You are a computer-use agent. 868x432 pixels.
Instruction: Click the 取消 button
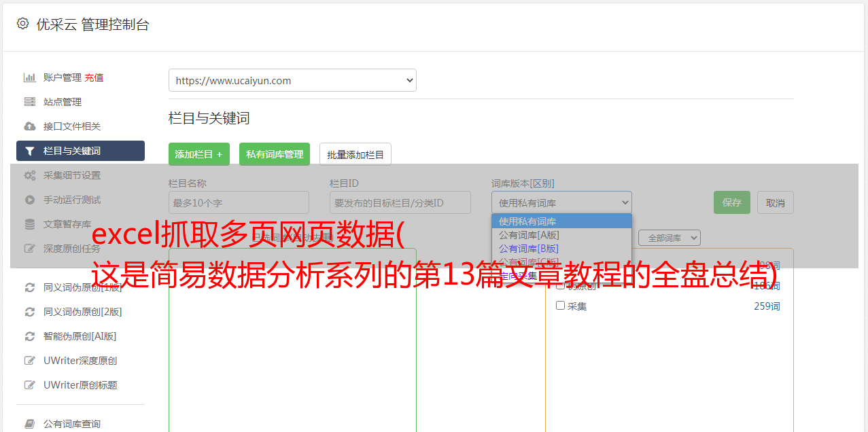click(776, 202)
